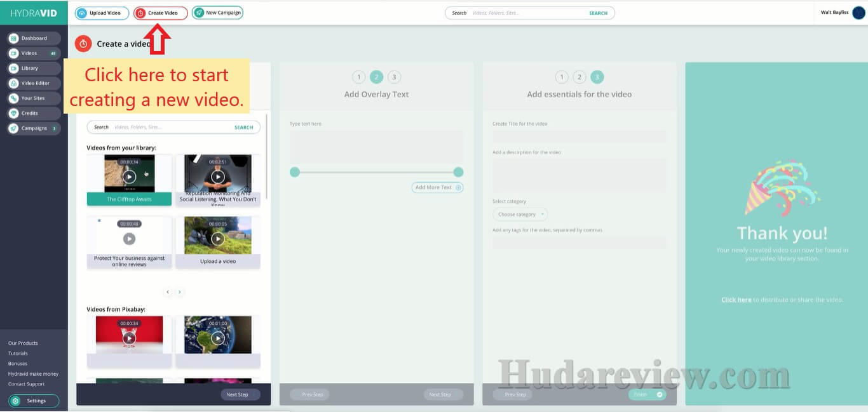Click step 3 in Add essentials panel
The width and height of the screenshot is (868, 412).
pyautogui.click(x=597, y=77)
